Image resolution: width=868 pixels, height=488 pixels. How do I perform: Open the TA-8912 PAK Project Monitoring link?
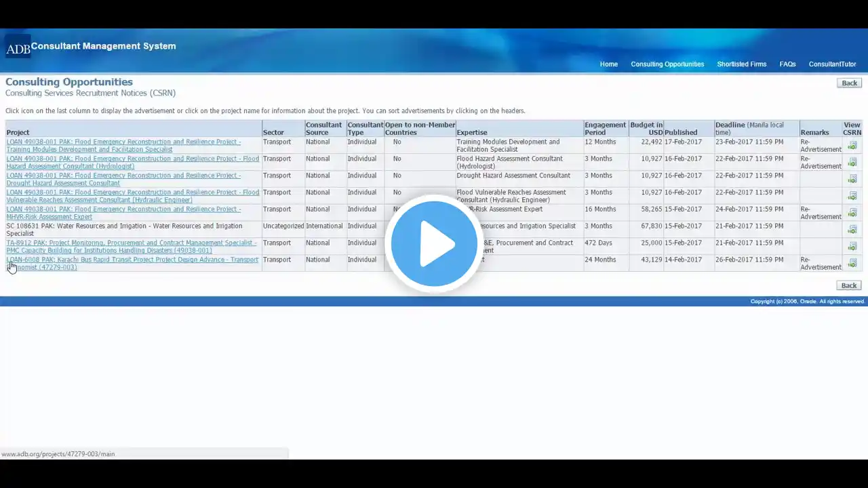point(132,246)
